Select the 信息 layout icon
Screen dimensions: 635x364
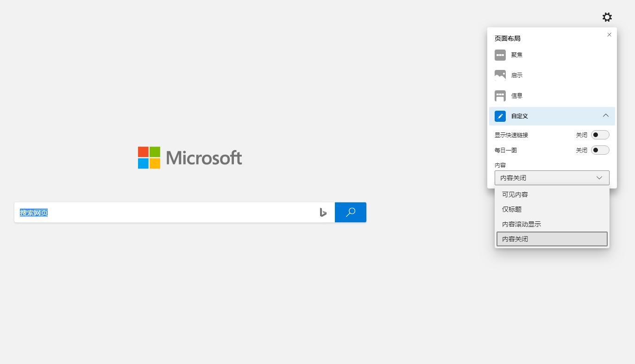(500, 96)
